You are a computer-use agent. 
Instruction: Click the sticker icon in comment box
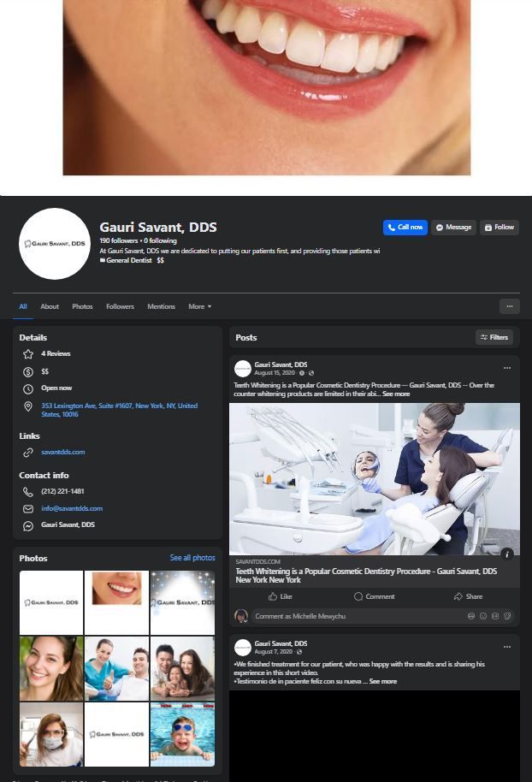click(x=507, y=616)
